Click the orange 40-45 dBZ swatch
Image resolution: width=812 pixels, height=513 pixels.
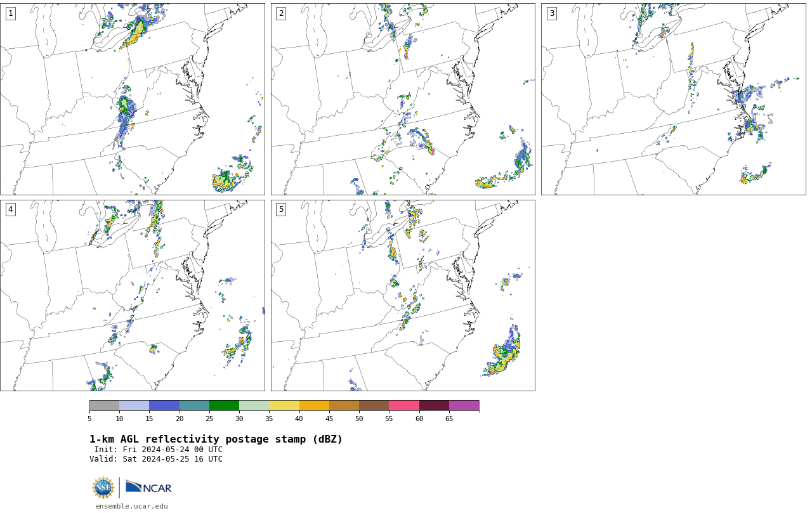314,406
